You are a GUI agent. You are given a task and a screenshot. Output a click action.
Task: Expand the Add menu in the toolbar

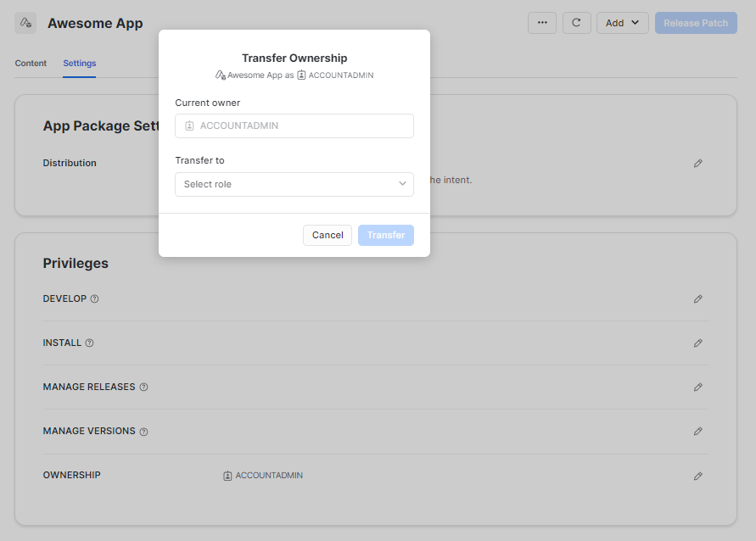coord(622,23)
